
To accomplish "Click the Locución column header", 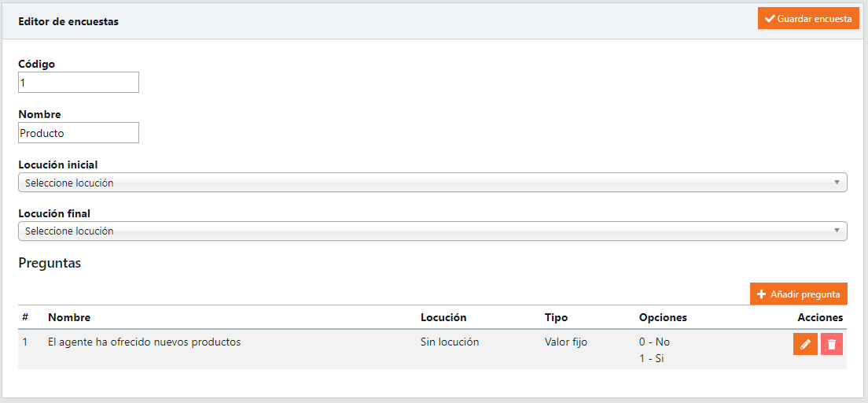I will pos(443,317).
